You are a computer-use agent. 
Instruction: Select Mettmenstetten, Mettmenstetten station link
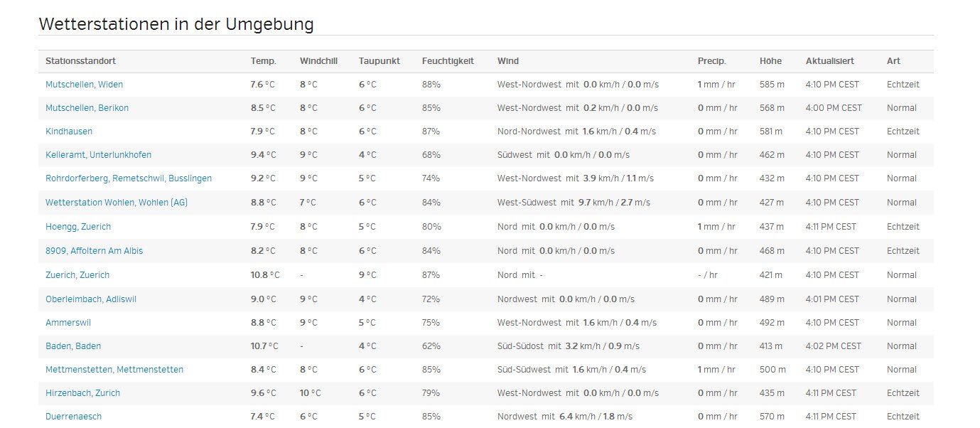(114, 370)
